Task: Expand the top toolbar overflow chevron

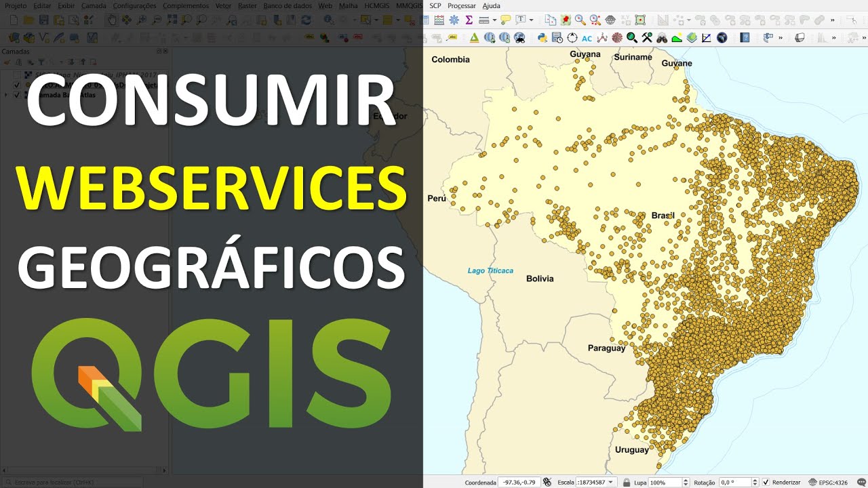Action: point(833,20)
